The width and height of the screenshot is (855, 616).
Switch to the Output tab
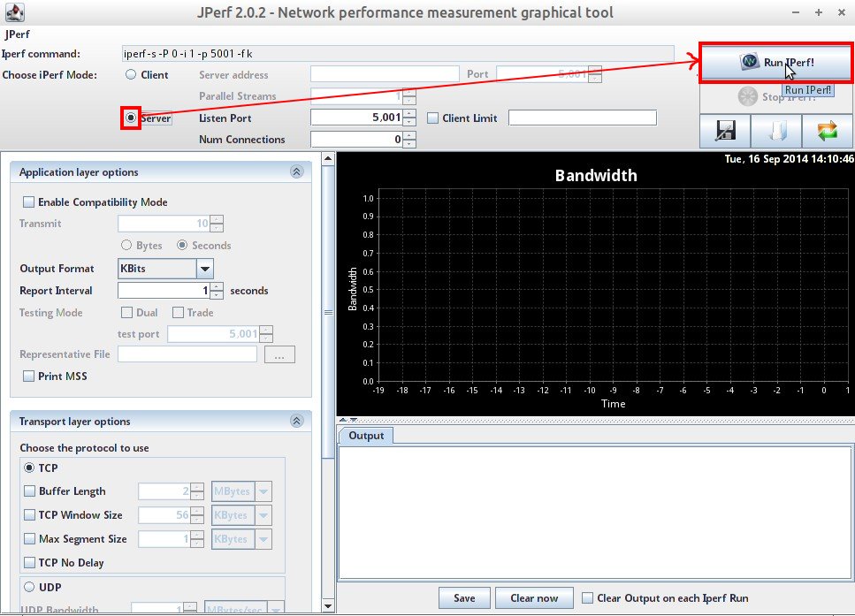click(366, 436)
